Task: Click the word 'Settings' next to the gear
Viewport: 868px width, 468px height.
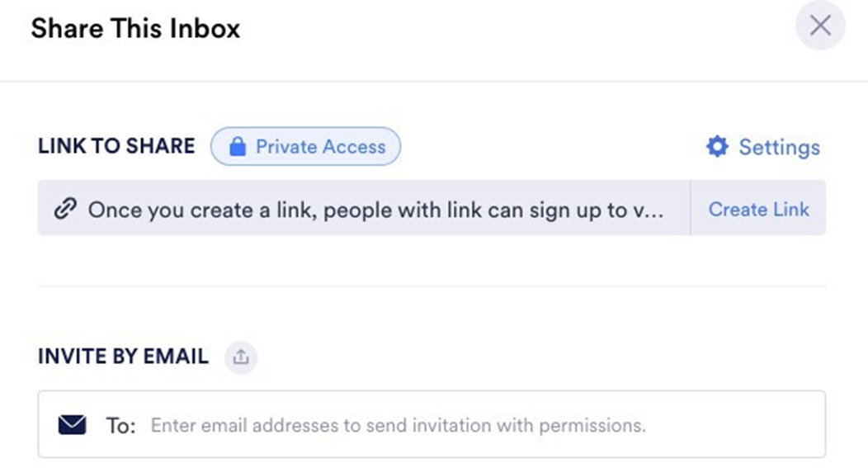Action: [779, 147]
